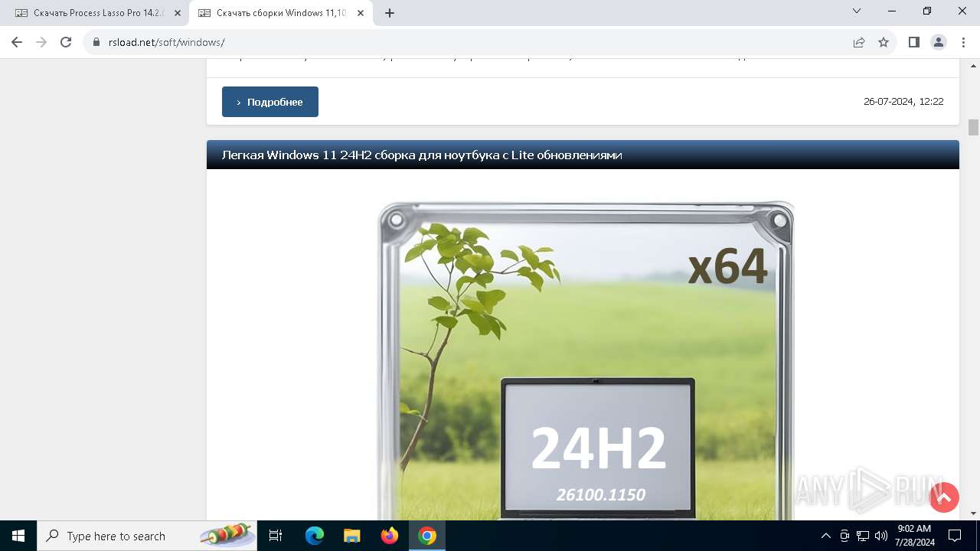
Task: Show hidden system tray icons
Action: coord(825,536)
